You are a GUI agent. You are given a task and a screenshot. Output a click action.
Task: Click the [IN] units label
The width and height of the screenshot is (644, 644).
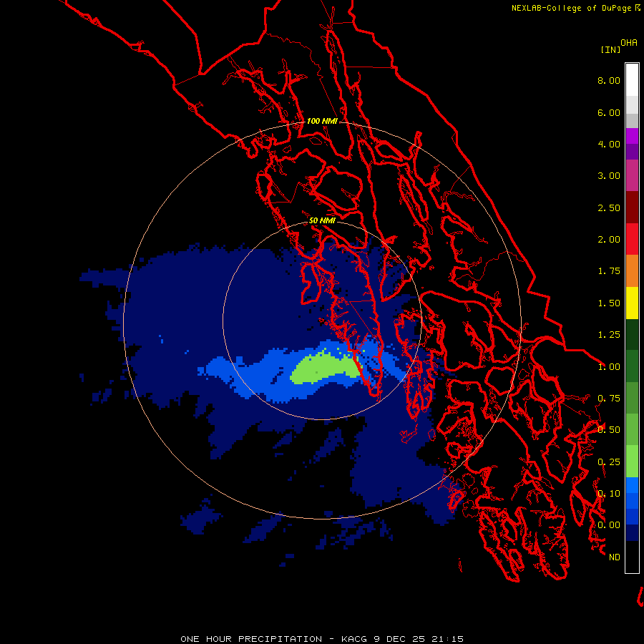610,49
